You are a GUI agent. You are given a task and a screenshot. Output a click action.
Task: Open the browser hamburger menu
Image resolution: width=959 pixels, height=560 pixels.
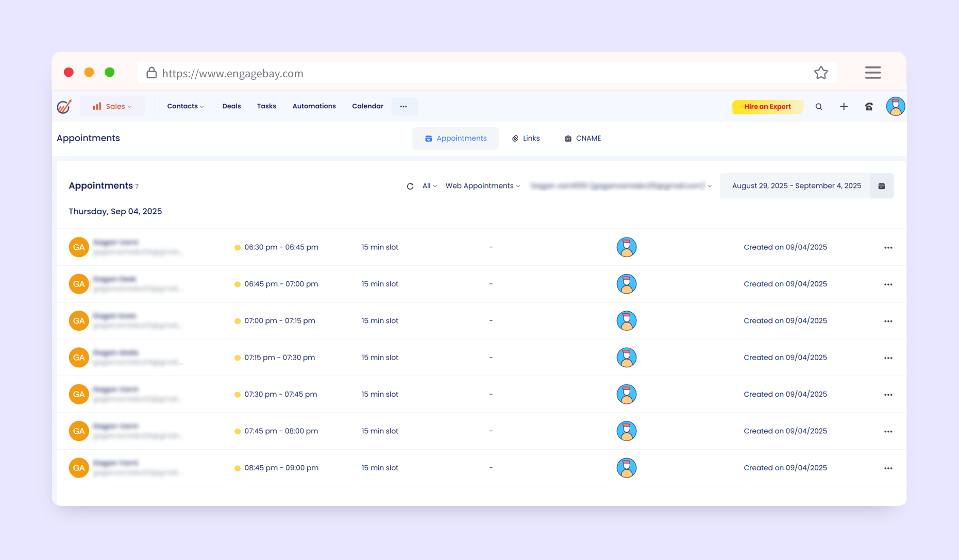click(x=872, y=73)
